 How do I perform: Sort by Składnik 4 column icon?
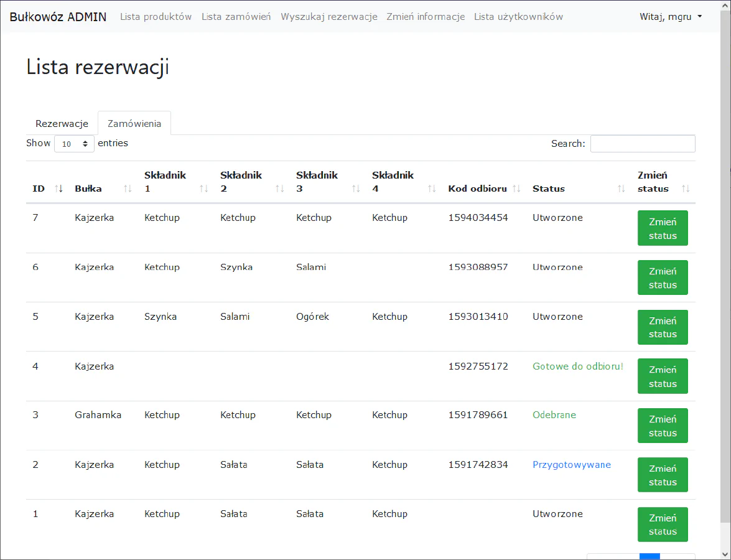click(431, 189)
